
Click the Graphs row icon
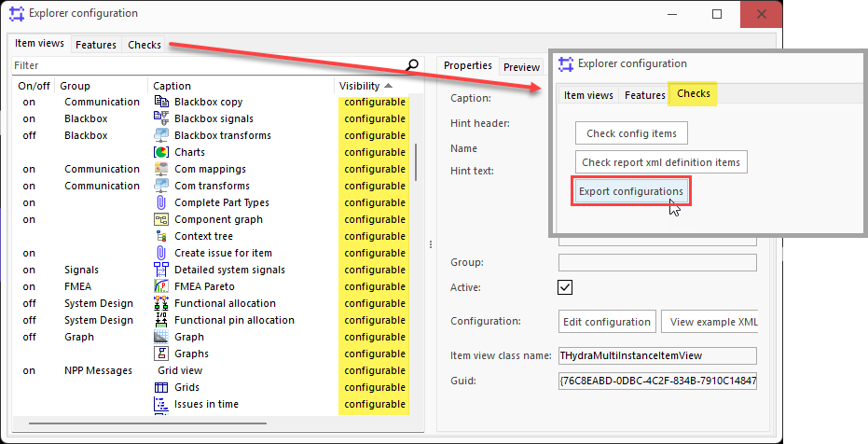(161, 354)
